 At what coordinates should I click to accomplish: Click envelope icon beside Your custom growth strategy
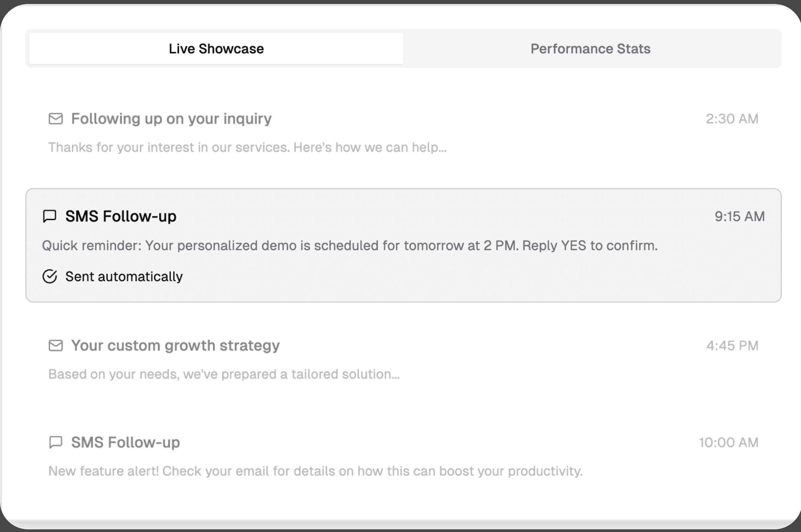point(56,345)
